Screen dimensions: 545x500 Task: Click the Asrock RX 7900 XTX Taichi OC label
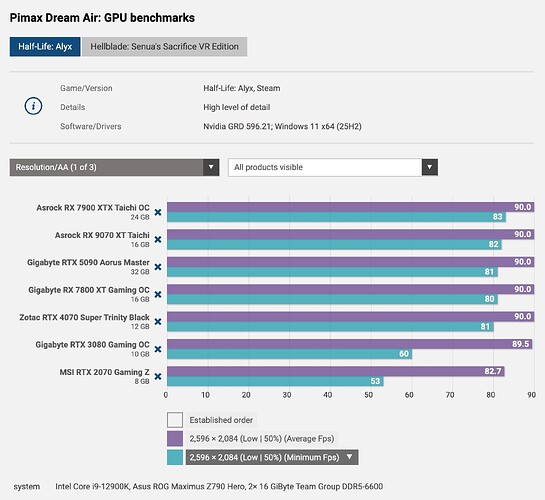(93, 208)
